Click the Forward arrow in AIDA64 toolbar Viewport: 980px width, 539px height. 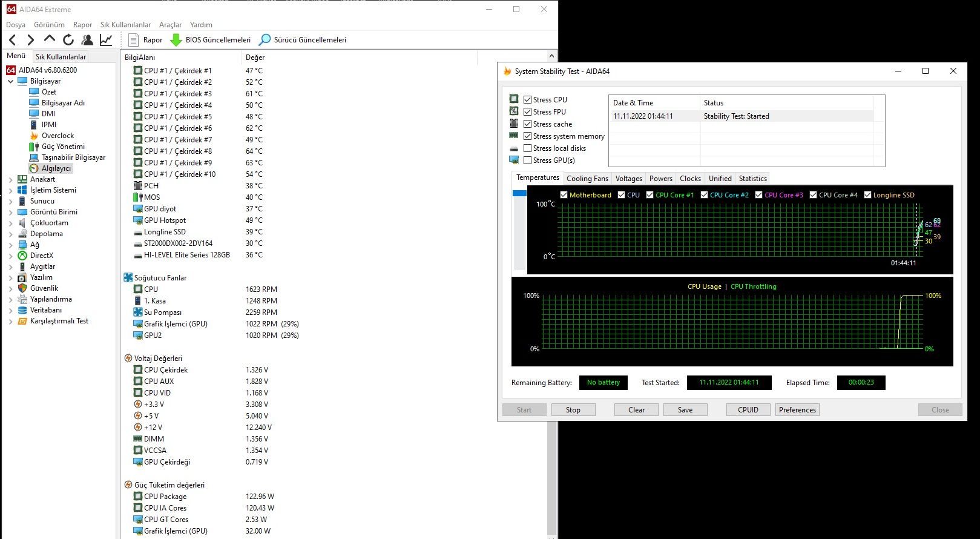(x=30, y=40)
